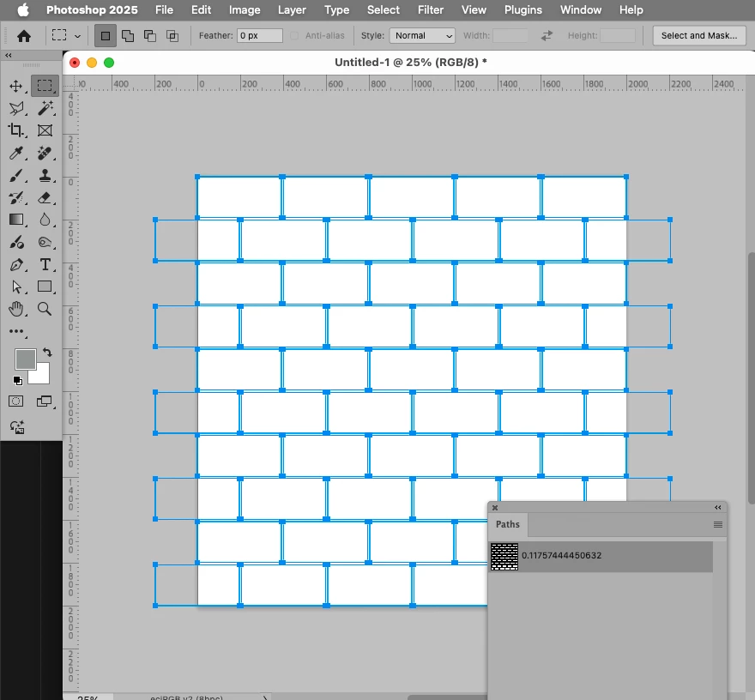
Task: Collapse the toolbox with double arrows
Action: (x=9, y=56)
